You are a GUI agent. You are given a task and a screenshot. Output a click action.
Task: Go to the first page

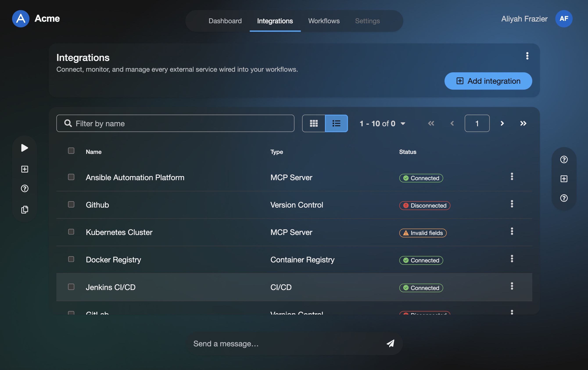pyautogui.click(x=431, y=123)
